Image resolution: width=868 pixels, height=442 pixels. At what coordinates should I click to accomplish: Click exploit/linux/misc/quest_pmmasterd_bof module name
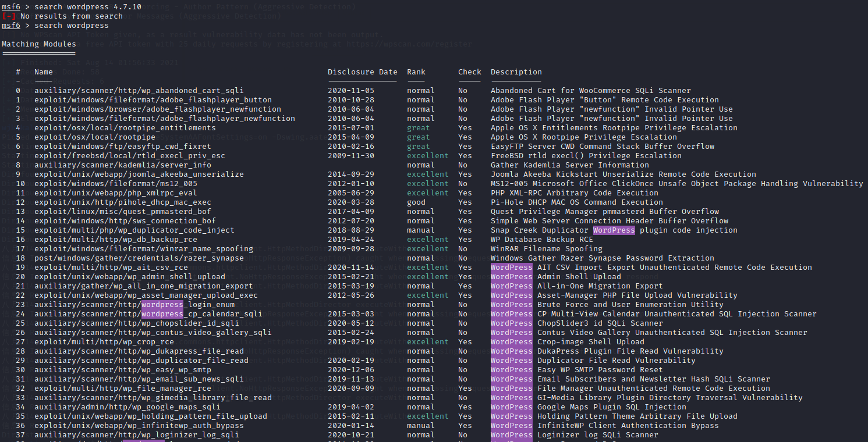(123, 212)
